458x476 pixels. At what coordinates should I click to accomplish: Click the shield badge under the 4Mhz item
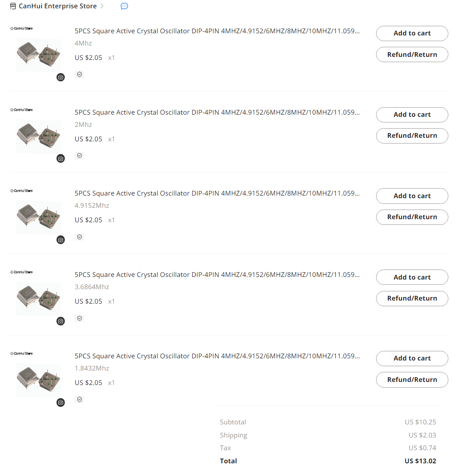pyautogui.click(x=79, y=74)
